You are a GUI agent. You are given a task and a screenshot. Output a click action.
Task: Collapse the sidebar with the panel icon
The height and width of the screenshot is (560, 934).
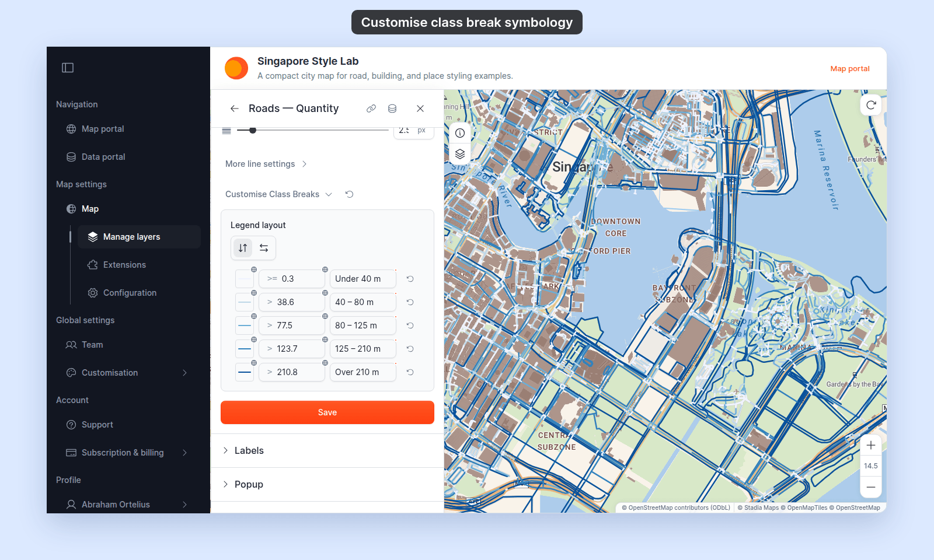pyautogui.click(x=68, y=68)
